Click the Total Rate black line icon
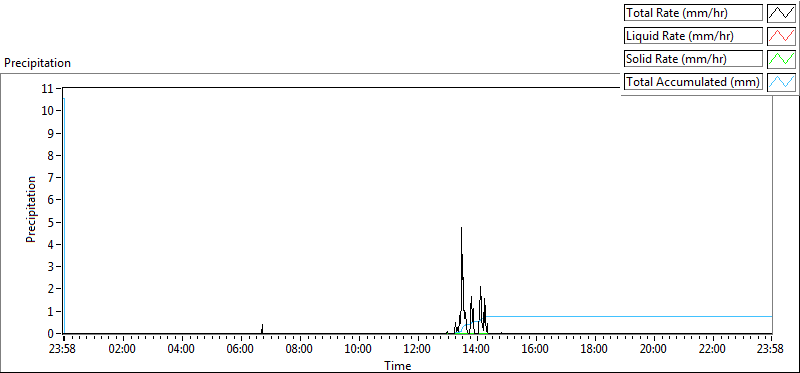The height and width of the screenshot is (373, 800). 781,13
